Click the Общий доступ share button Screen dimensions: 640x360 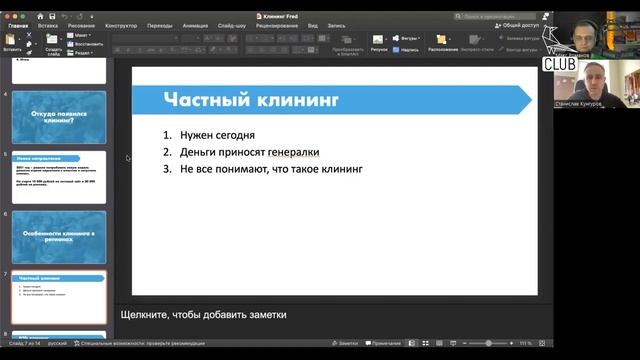(517, 25)
